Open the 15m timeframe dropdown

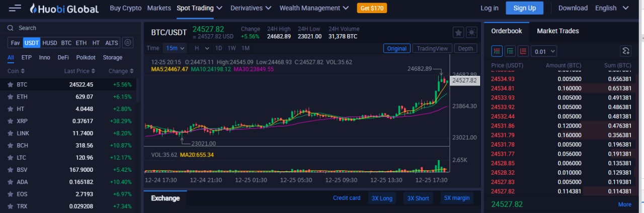[x=175, y=48]
